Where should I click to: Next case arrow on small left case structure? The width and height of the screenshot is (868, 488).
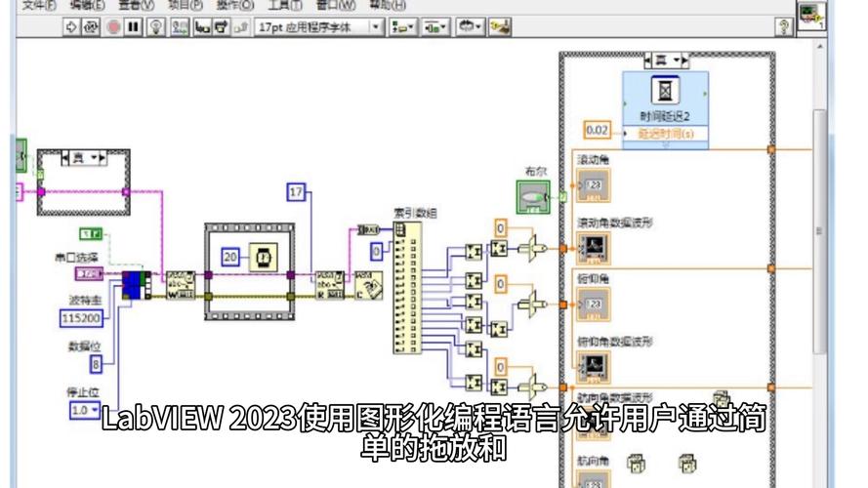coord(103,158)
